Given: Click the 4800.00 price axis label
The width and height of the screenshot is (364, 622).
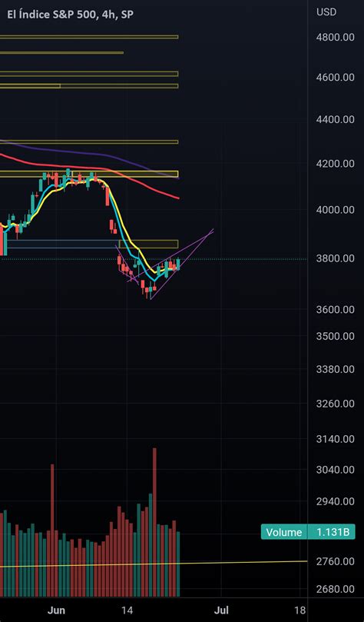Looking at the screenshot, I should (x=335, y=37).
